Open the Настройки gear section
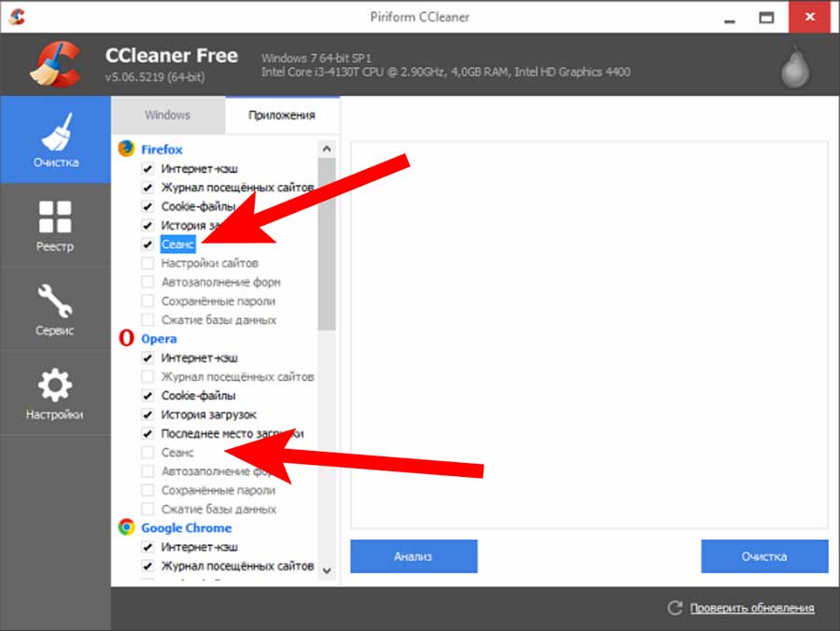Image resolution: width=840 pixels, height=631 pixels. 56,393
